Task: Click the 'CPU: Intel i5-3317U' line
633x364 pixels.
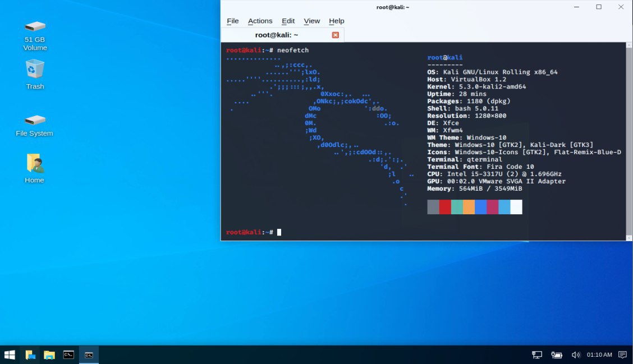Action: [x=494, y=174]
